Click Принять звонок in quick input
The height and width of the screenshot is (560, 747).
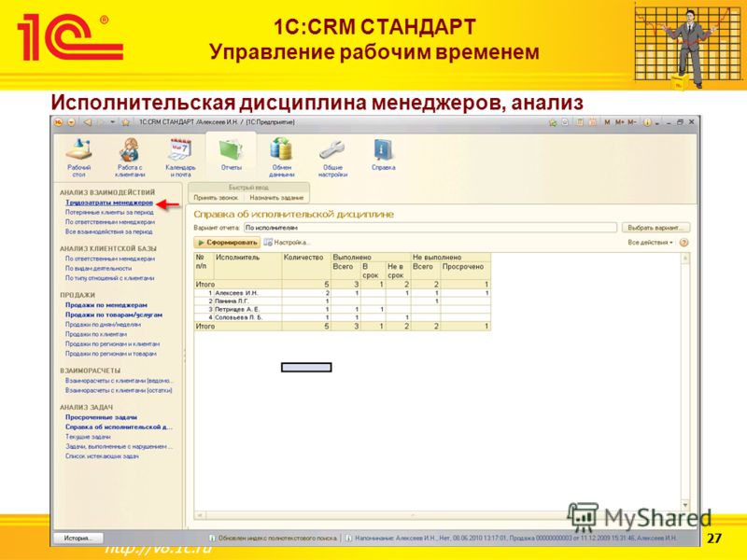216,198
